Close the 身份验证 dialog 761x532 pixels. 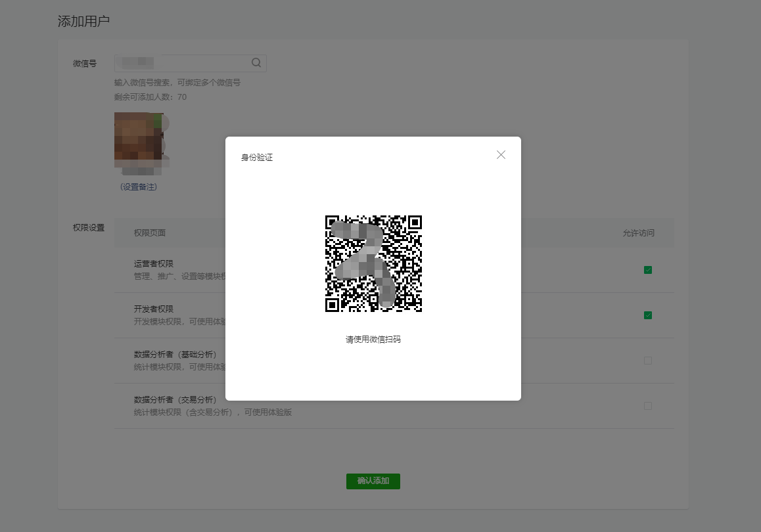[x=501, y=155]
